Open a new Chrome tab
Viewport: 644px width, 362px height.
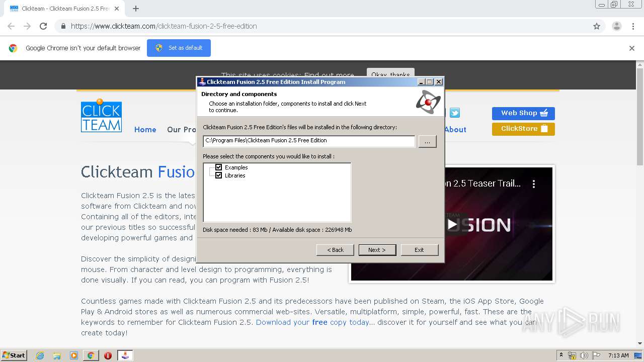(136, 9)
